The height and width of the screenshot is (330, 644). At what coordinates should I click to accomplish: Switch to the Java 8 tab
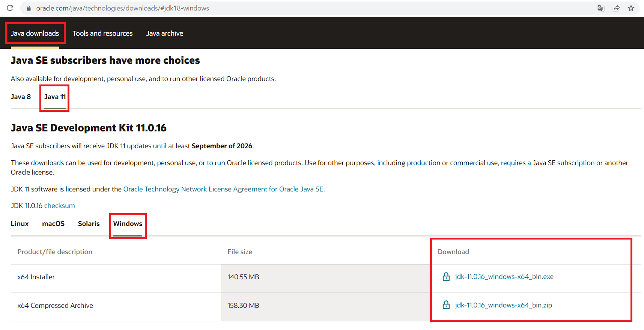21,97
